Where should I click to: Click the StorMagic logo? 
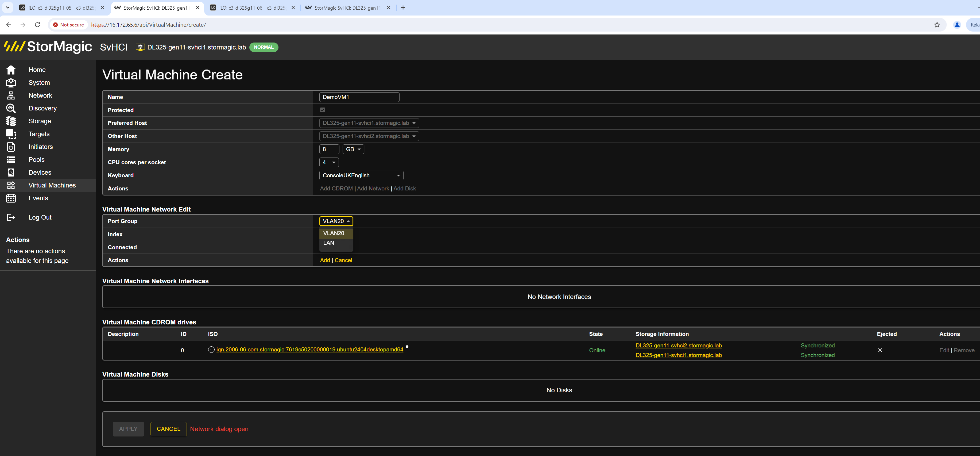point(48,47)
